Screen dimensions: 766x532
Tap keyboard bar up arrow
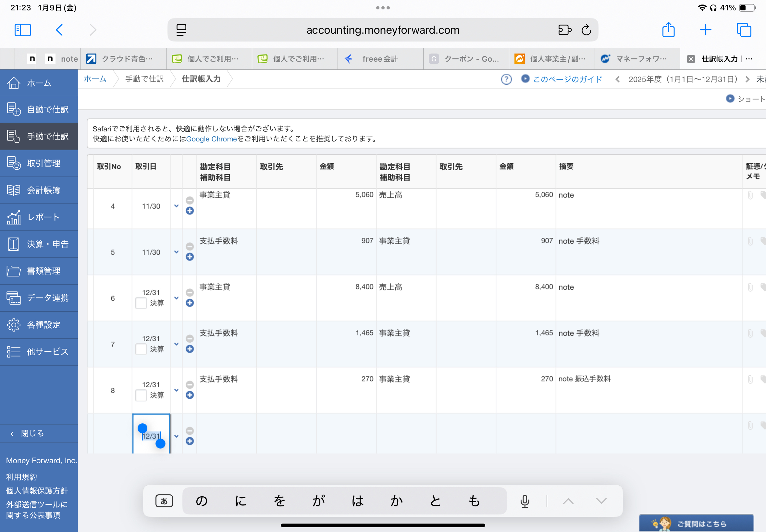point(568,501)
